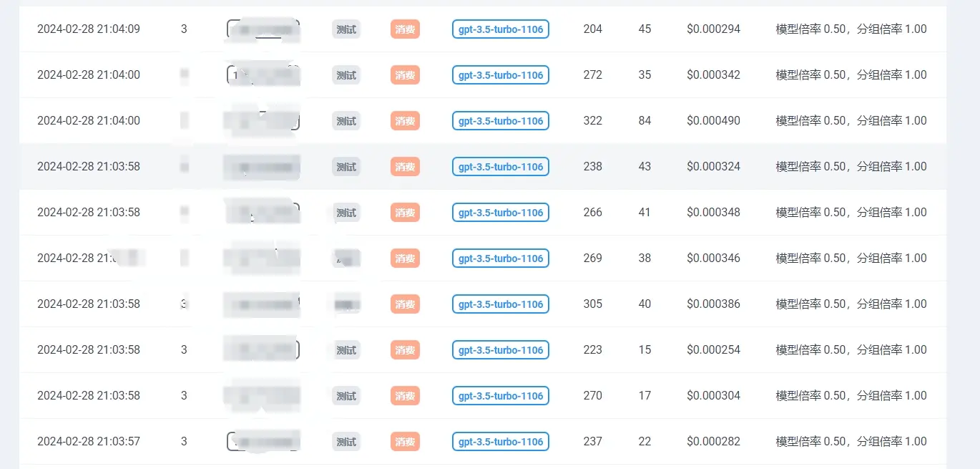This screenshot has width=980, height=469.
Task: Click the prompt token value 305
Action: [593, 304]
